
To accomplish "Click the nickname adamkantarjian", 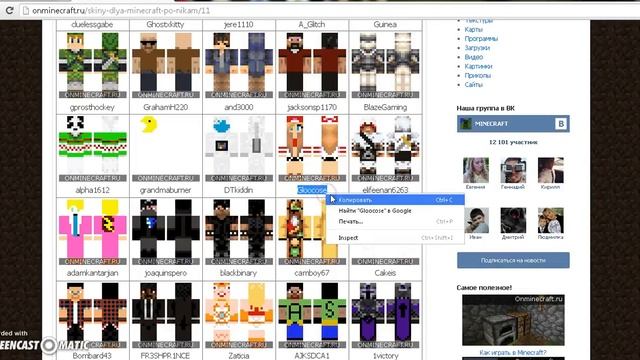I will click(x=92, y=273).
